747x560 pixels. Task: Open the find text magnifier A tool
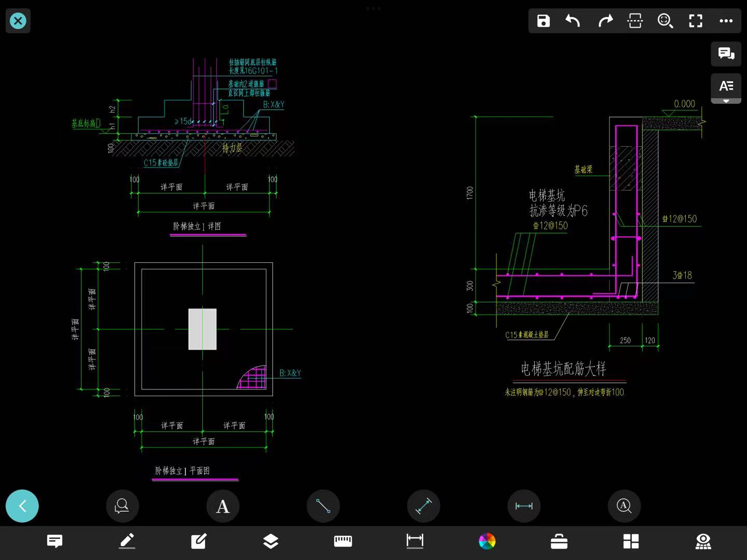(x=624, y=506)
